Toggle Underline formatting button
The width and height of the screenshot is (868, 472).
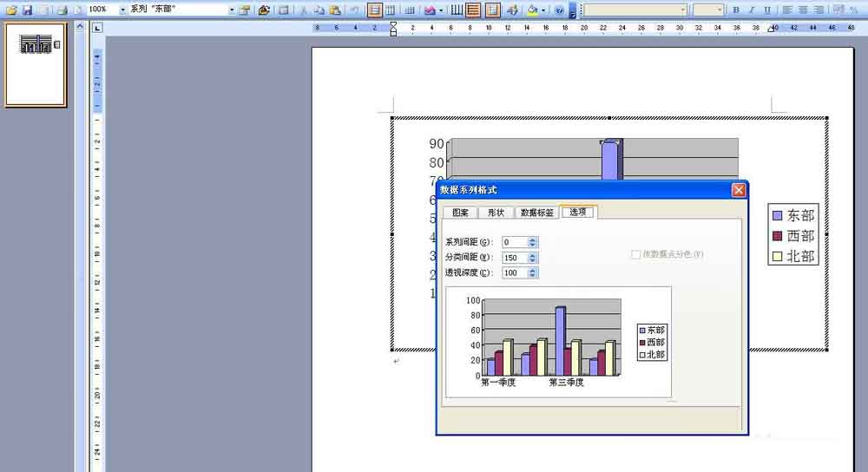(x=766, y=10)
